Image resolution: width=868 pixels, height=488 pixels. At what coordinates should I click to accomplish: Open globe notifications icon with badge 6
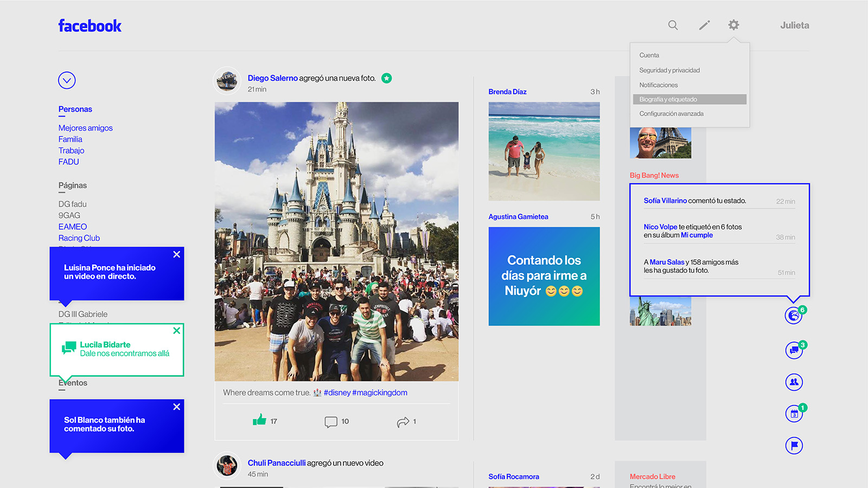tap(794, 315)
